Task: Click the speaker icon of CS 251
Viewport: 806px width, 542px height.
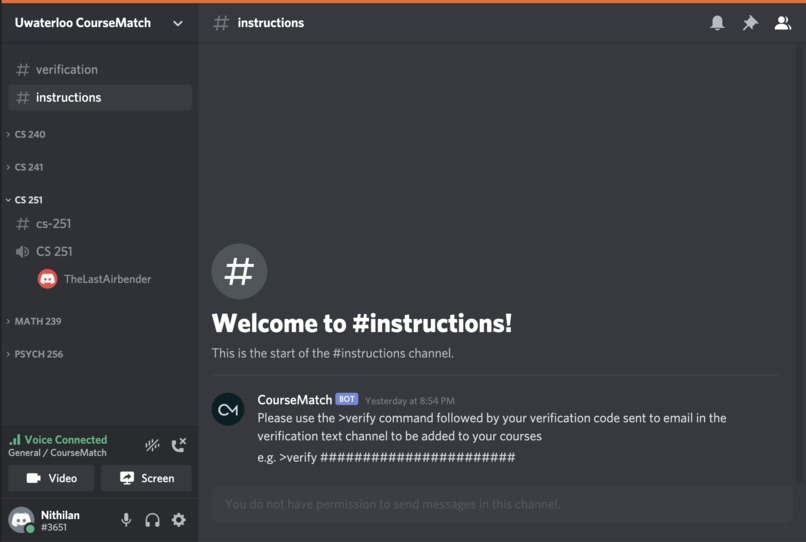Action: pyautogui.click(x=23, y=251)
